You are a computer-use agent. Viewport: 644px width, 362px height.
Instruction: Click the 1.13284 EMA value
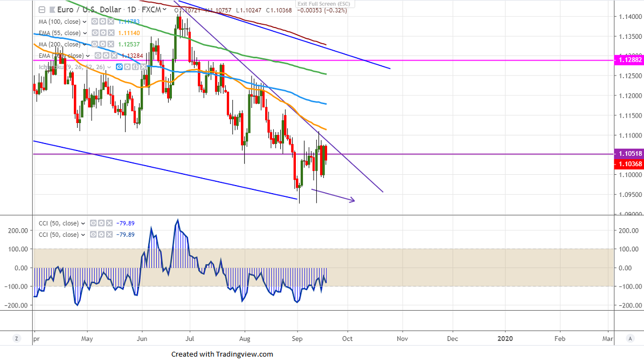[x=132, y=56]
